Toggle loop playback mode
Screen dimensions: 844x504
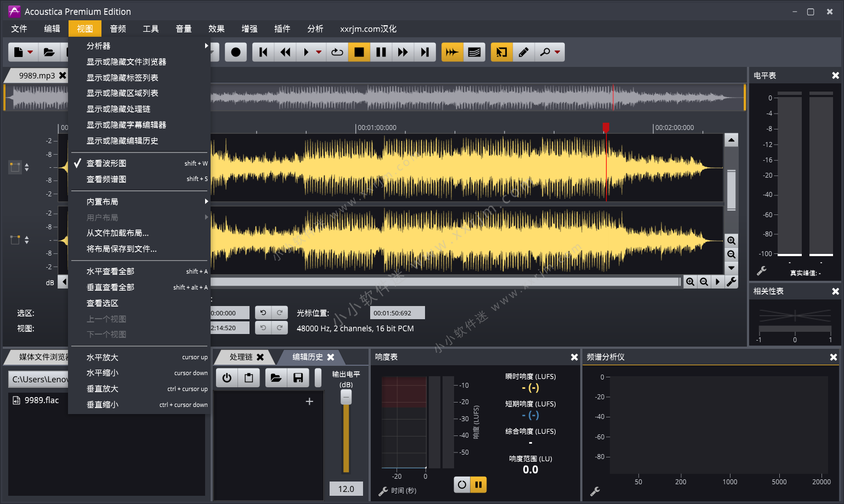tap(337, 52)
